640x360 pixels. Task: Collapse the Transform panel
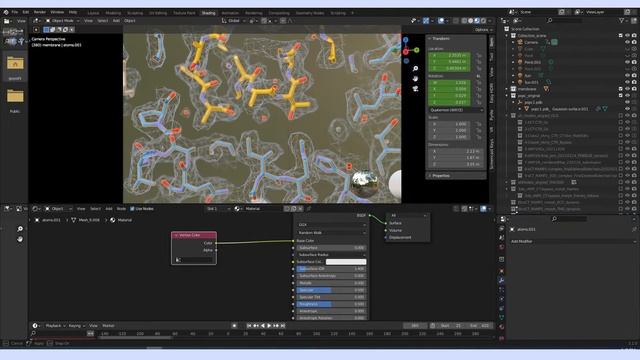pyautogui.click(x=439, y=38)
